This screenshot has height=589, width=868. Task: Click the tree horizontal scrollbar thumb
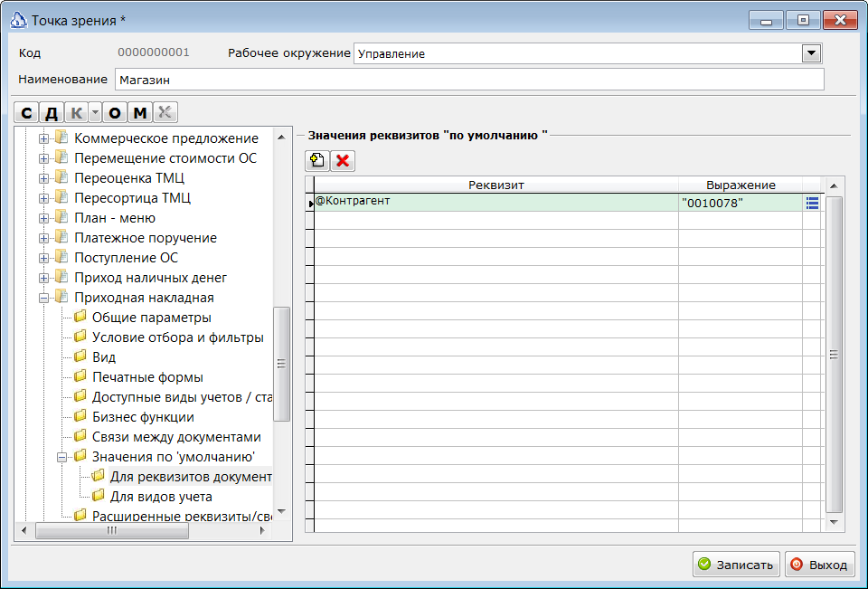tap(112, 530)
